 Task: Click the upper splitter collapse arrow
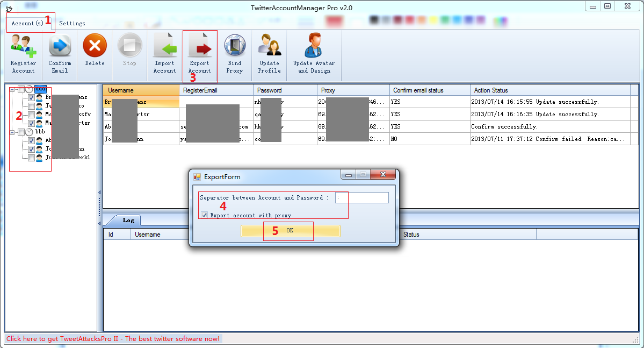[99, 192]
